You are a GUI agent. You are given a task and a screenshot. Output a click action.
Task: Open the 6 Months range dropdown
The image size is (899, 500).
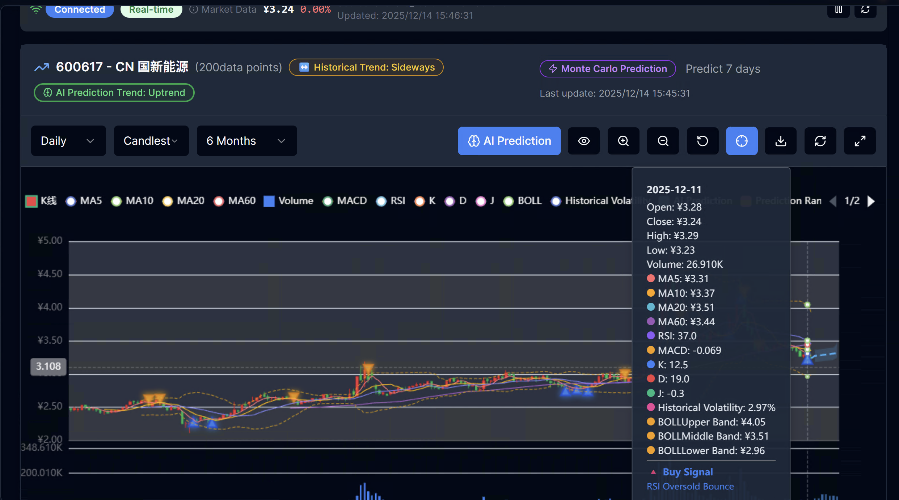[x=247, y=141]
